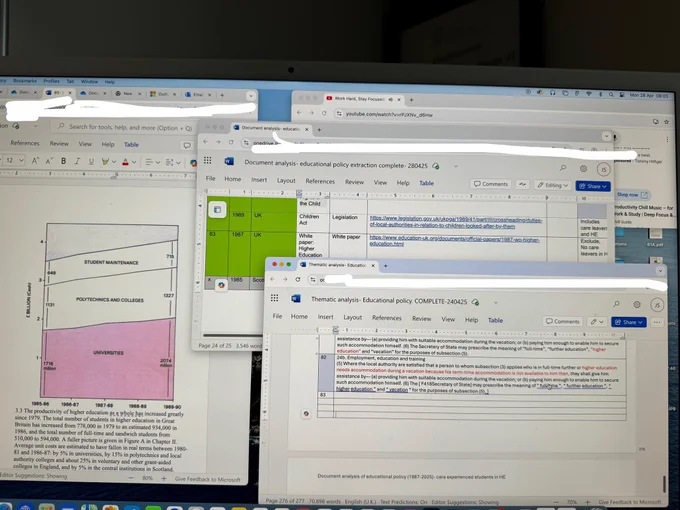Click bookmark star in YouTube browser window
This screenshot has height=510, width=680.
tap(667, 122)
